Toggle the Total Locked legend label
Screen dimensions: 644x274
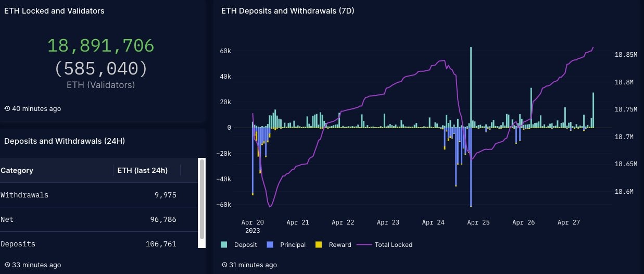click(x=393, y=245)
